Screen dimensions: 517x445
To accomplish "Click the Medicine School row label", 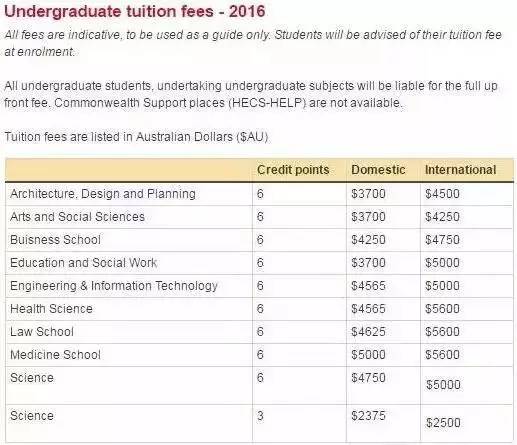I will (55, 355).
